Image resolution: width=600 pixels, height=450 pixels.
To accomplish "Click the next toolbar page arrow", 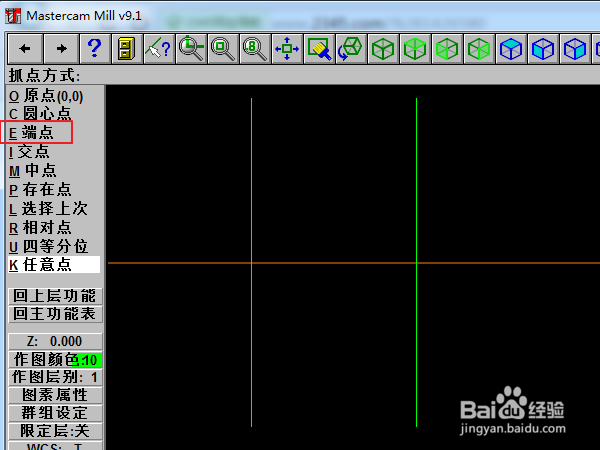I will coord(62,49).
